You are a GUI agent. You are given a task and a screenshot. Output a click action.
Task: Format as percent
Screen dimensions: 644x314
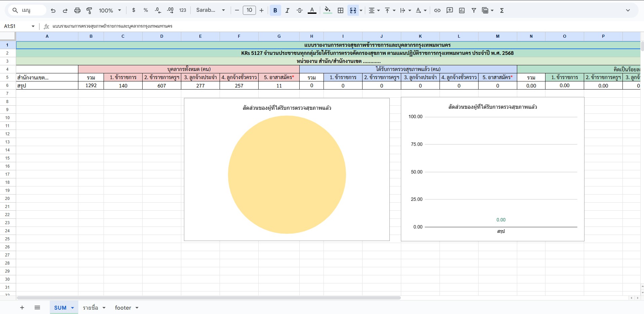pyautogui.click(x=146, y=10)
